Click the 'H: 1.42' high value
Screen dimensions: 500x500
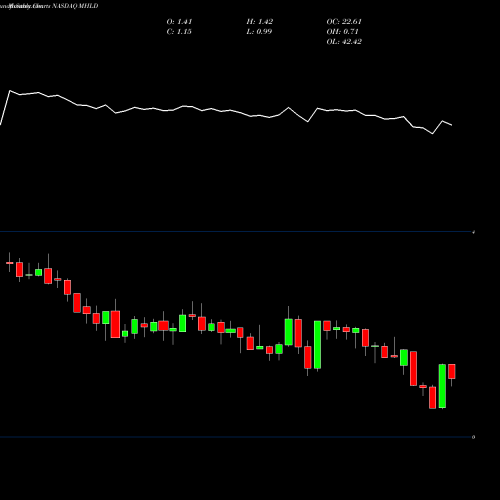pos(260,22)
